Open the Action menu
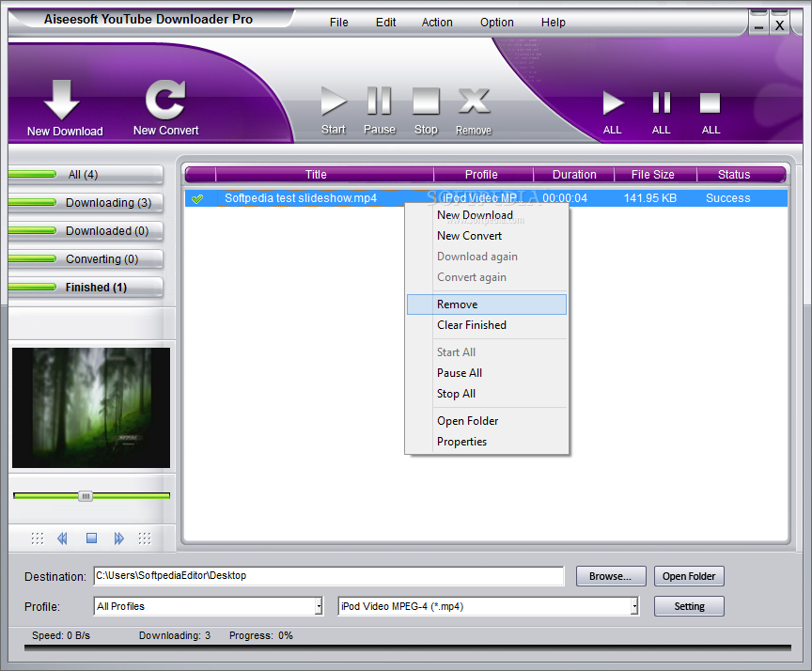This screenshot has height=671, width=812. point(437,23)
